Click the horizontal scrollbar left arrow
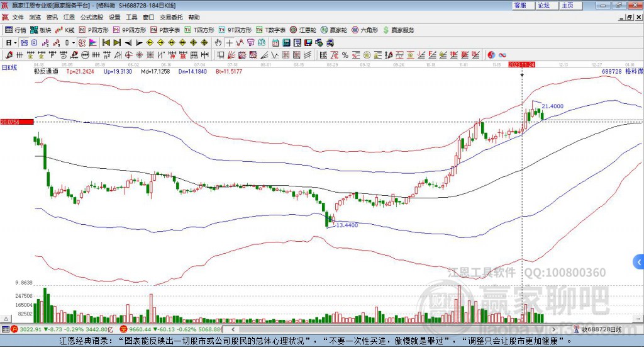 tap(233, 329)
